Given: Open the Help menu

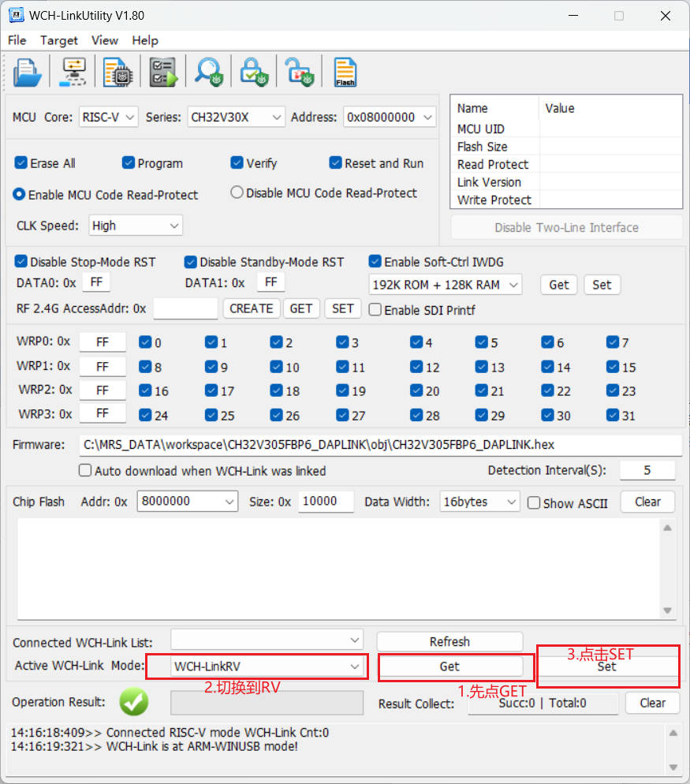Looking at the screenshot, I should [145, 40].
